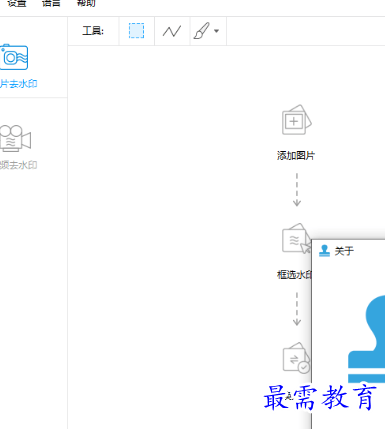Click the stamp icon in 关于 title bar
Screen dimensions: 385x429
click(324, 251)
